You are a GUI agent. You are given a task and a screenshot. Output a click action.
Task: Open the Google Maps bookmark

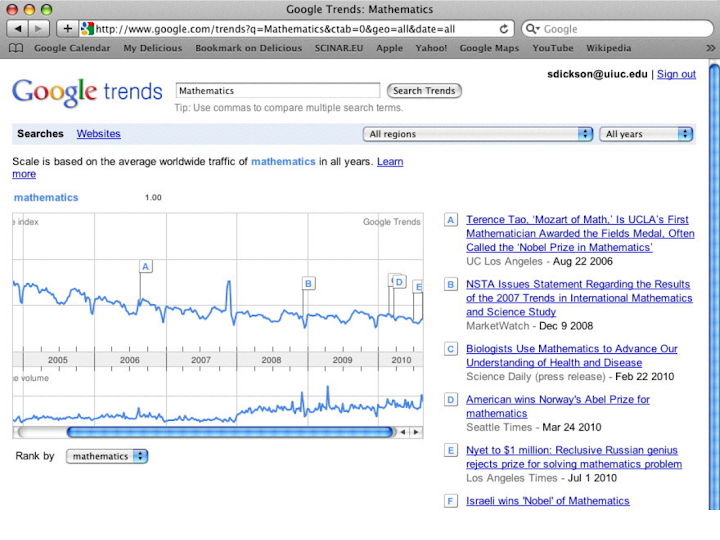(489, 48)
